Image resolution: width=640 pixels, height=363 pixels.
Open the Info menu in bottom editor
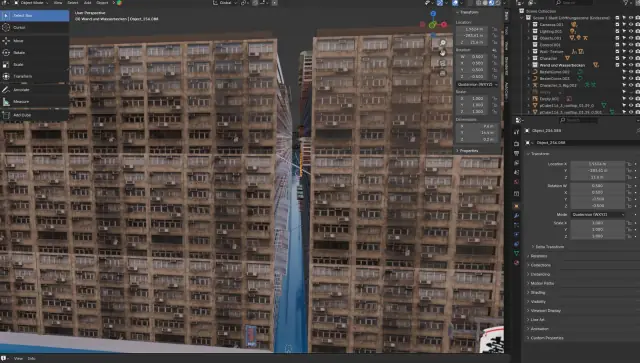[31, 359]
